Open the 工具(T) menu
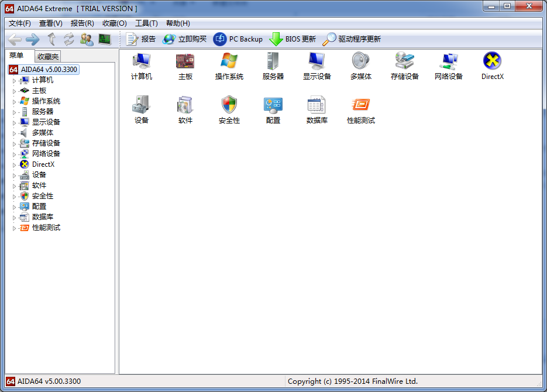Image resolution: width=547 pixels, height=392 pixels. (x=146, y=23)
